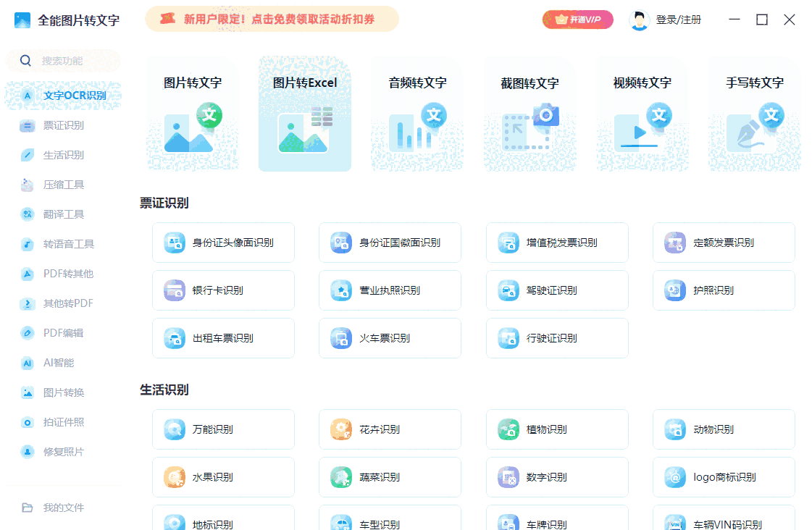Open the 图片转Excel feature card
This screenshot has height=530, width=812.
click(304, 112)
